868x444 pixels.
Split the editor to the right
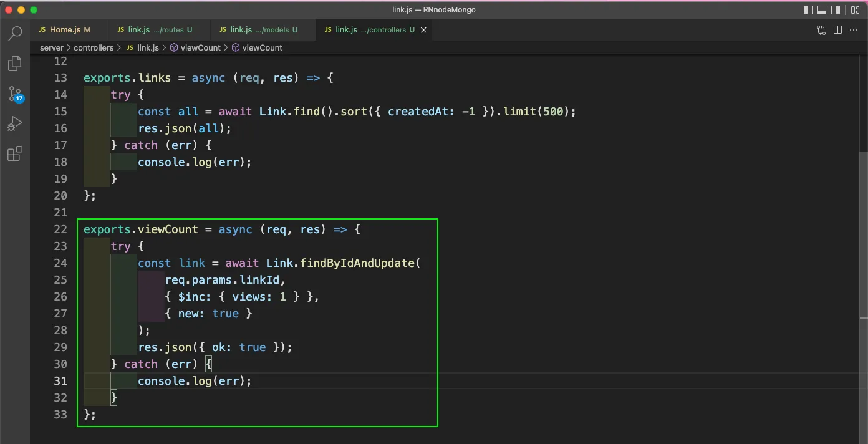(837, 29)
